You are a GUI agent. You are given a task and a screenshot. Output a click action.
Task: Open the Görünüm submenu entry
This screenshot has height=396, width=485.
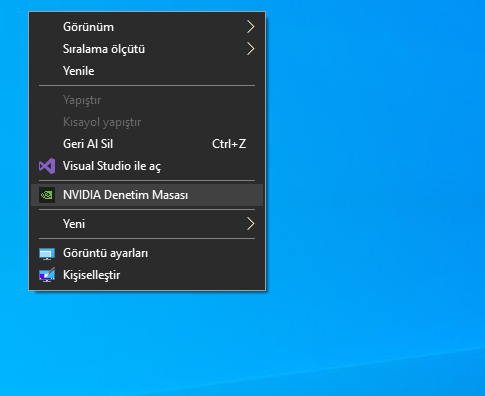[x=147, y=27]
